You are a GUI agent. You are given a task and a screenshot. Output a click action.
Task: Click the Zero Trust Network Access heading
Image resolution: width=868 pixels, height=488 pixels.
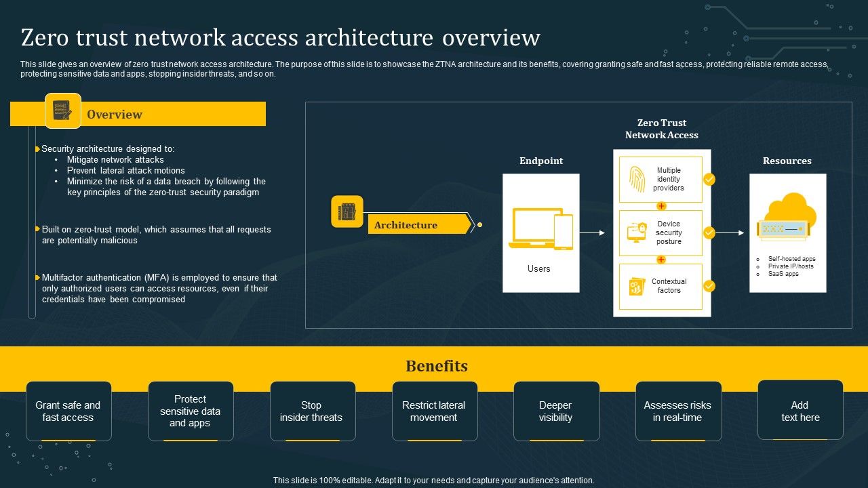[x=662, y=129]
